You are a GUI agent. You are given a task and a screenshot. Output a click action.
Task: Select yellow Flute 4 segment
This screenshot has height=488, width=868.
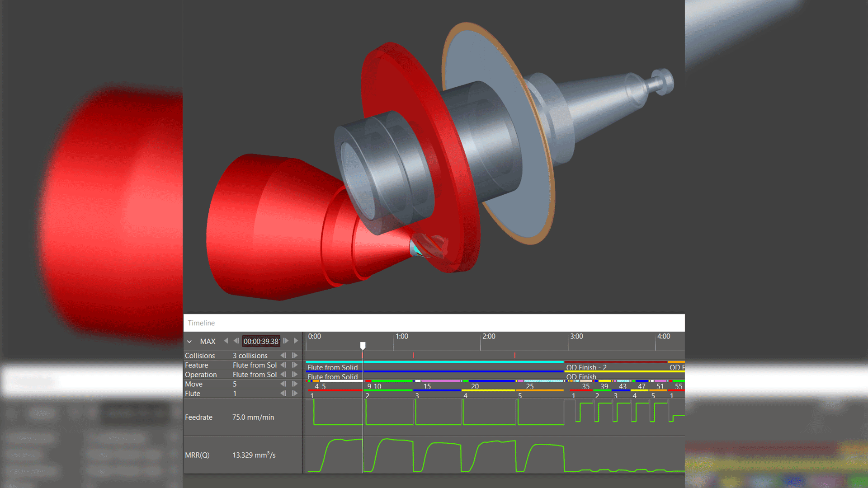coord(489,390)
